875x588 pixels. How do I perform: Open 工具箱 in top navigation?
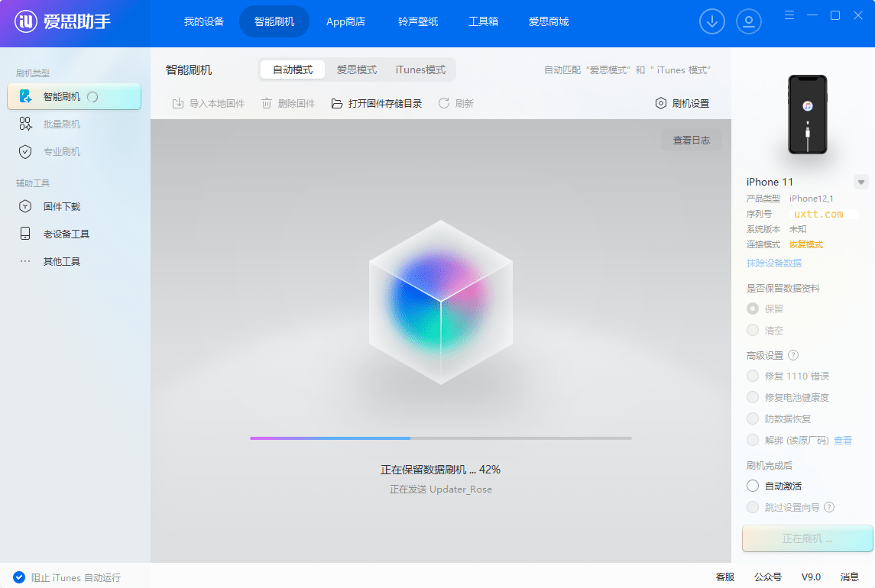point(483,21)
